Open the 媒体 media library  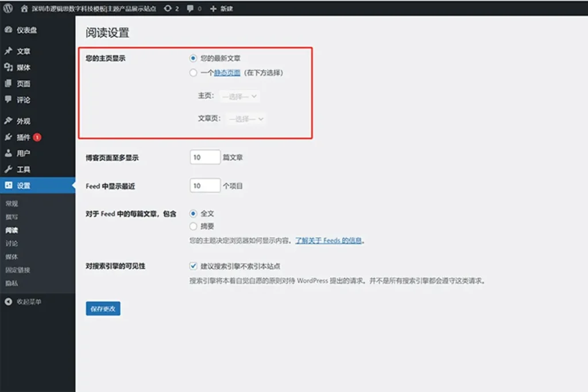pos(25,68)
